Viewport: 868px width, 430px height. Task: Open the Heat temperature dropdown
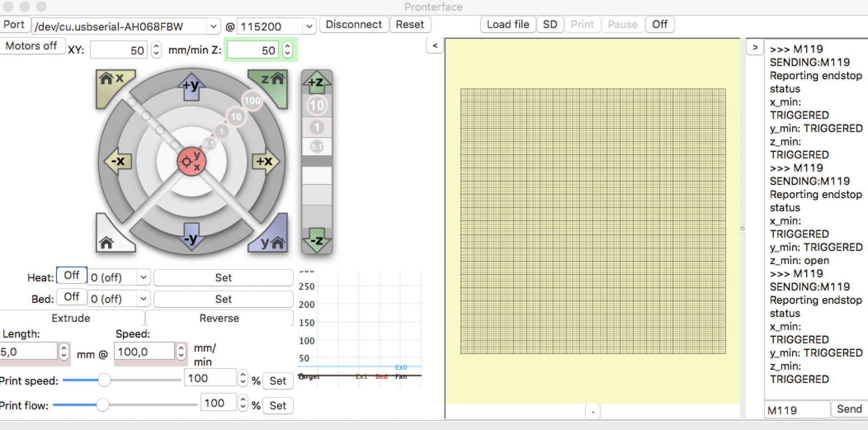[143, 277]
